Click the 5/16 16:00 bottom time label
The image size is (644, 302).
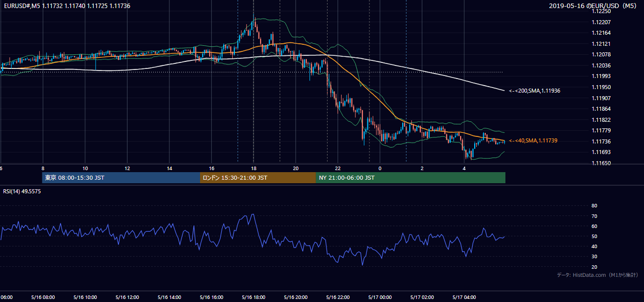coord(211,297)
